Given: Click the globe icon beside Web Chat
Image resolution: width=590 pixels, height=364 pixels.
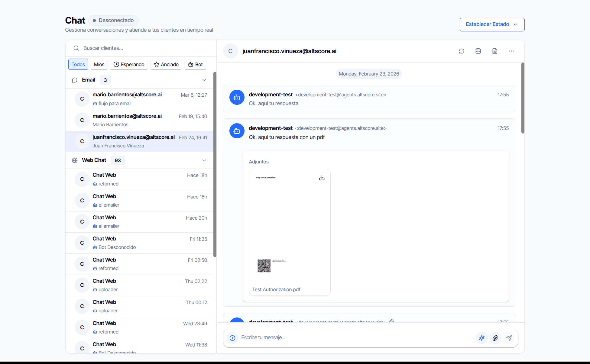Looking at the screenshot, I should [x=75, y=160].
